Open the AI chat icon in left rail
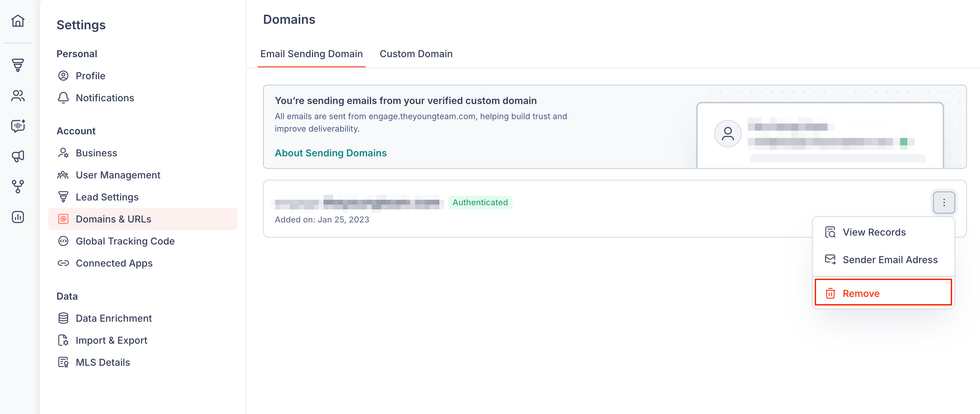980x414 pixels. coord(18,126)
